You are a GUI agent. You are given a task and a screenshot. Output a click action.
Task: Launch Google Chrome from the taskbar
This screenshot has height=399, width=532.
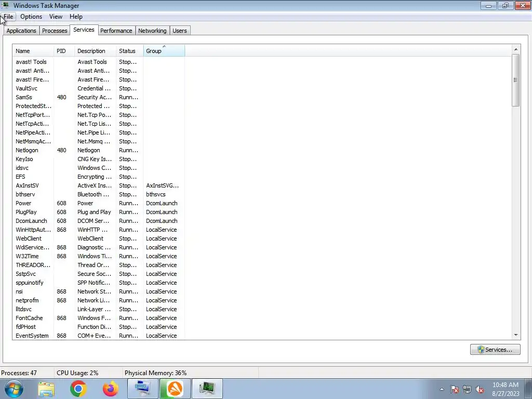pyautogui.click(x=78, y=389)
